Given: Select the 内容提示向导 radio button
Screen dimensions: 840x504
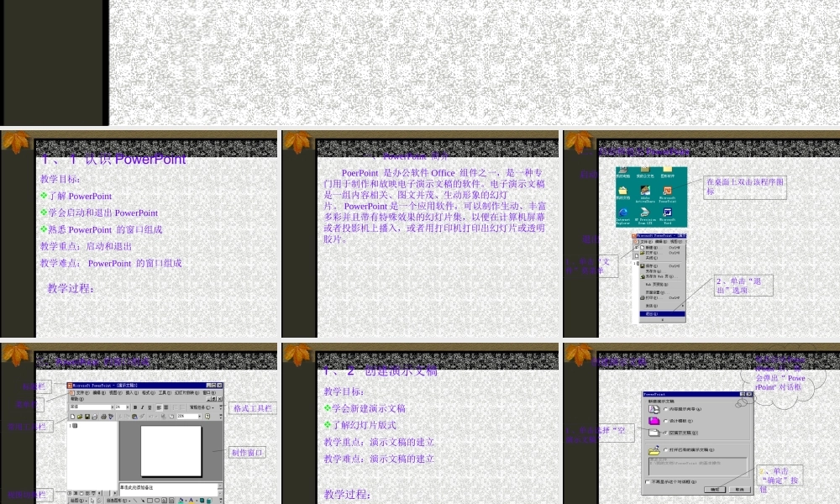Looking at the screenshot, I should click(665, 409).
